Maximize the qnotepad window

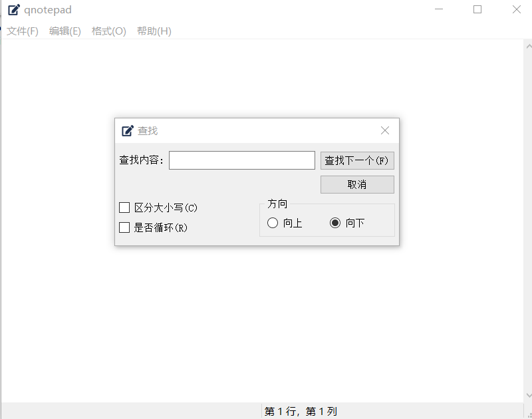pos(477,9)
